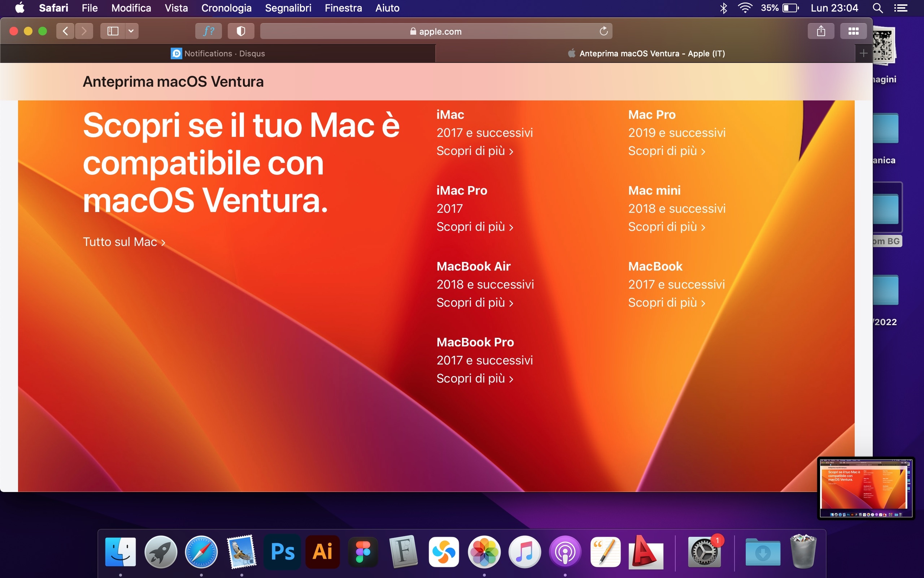Screen dimensions: 924x578
Task: Launch AutoCAD from the Dock
Action: coord(646,552)
